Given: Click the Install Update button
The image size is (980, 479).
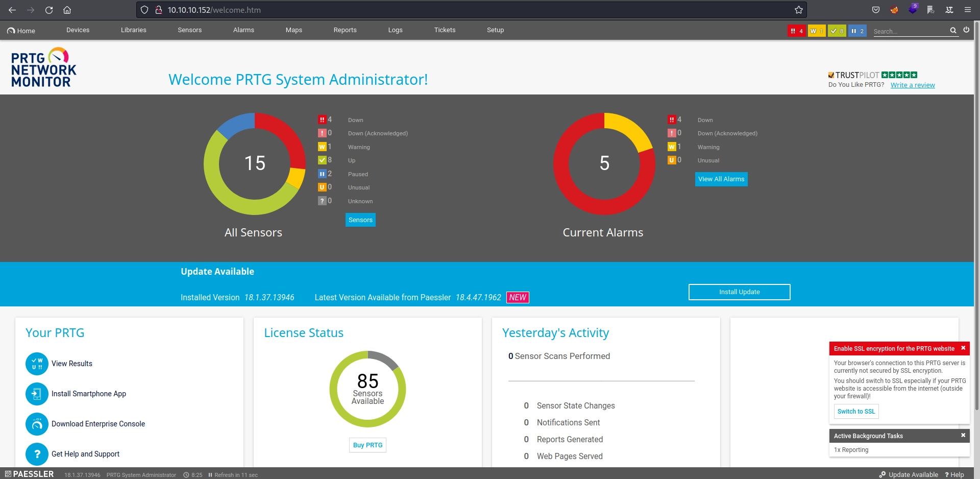Looking at the screenshot, I should [x=739, y=292].
